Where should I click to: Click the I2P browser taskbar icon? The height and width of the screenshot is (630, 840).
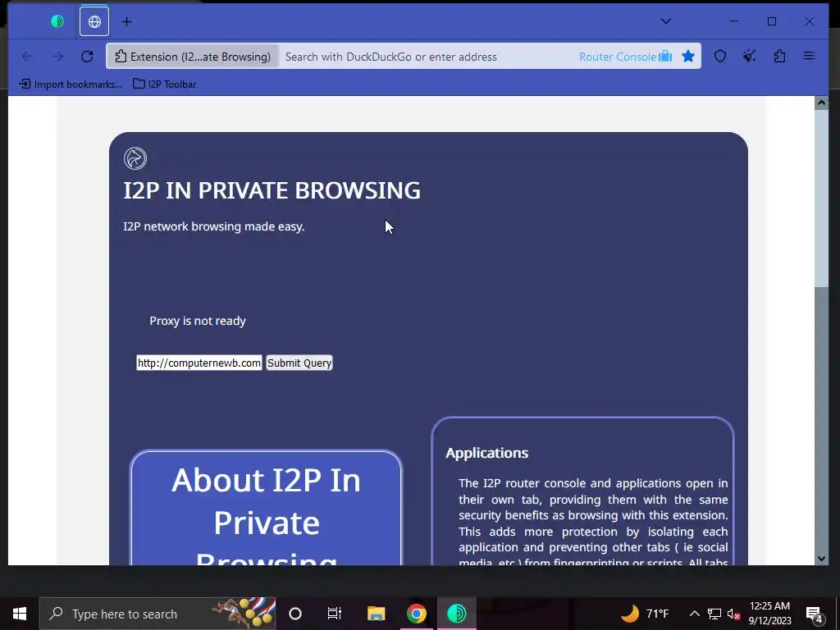pyautogui.click(x=456, y=614)
